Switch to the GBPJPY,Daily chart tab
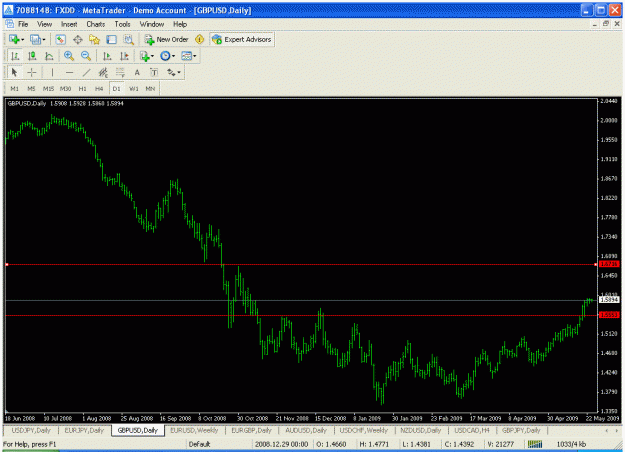The width and height of the screenshot is (625, 452). point(521,430)
